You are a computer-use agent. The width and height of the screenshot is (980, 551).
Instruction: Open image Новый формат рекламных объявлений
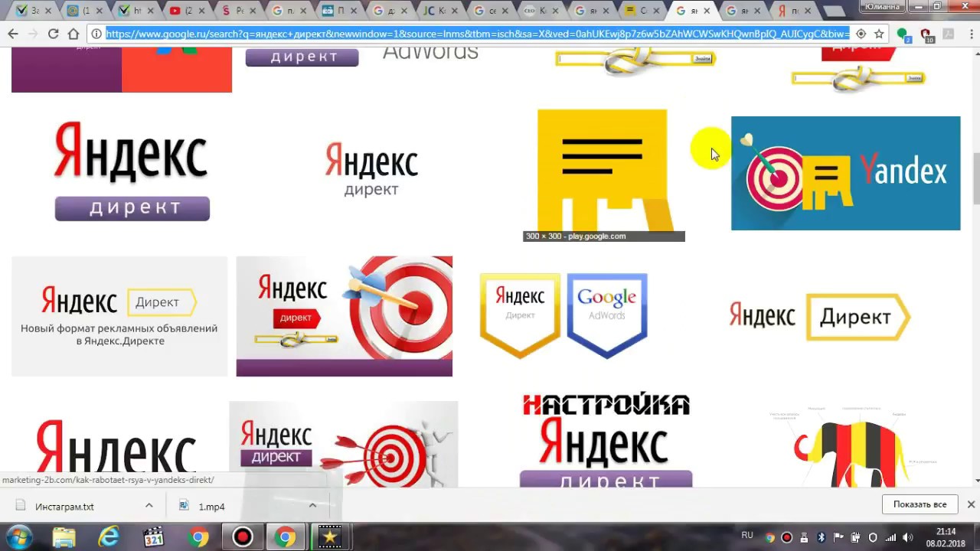tap(119, 316)
